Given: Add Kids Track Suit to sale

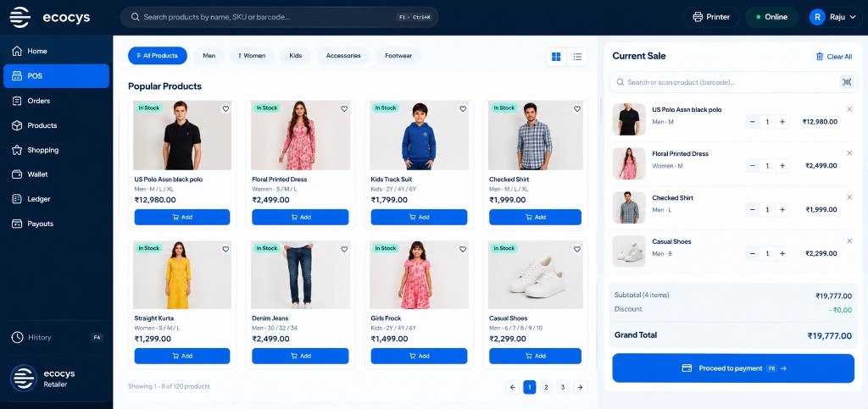Looking at the screenshot, I should point(419,218).
